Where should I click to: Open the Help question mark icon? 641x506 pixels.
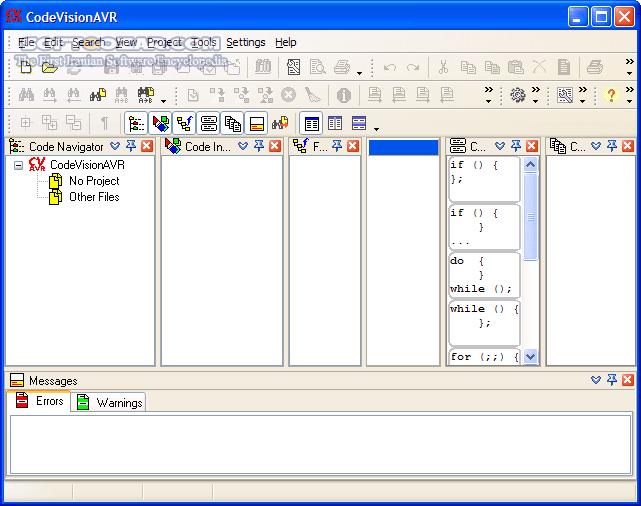click(x=611, y=95)
